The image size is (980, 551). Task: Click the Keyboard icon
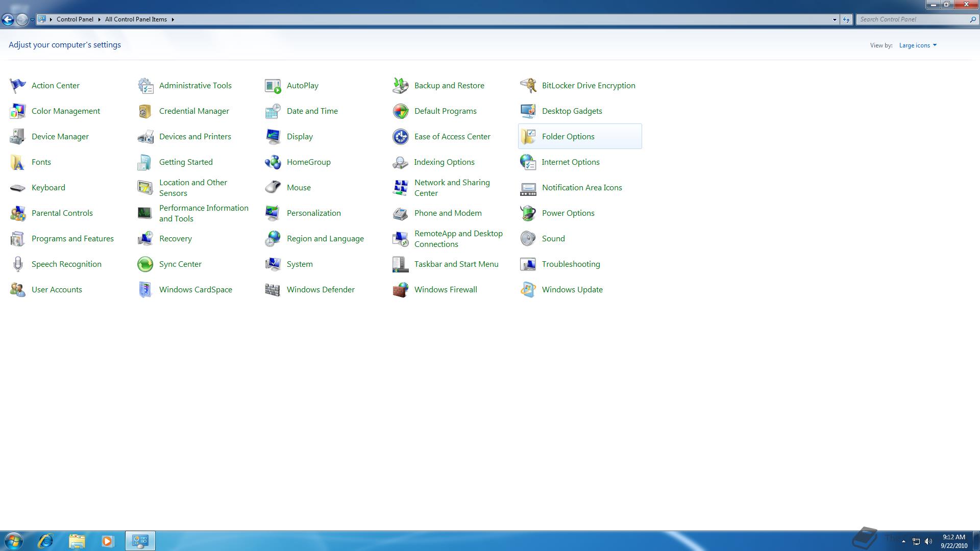(18, 187)
